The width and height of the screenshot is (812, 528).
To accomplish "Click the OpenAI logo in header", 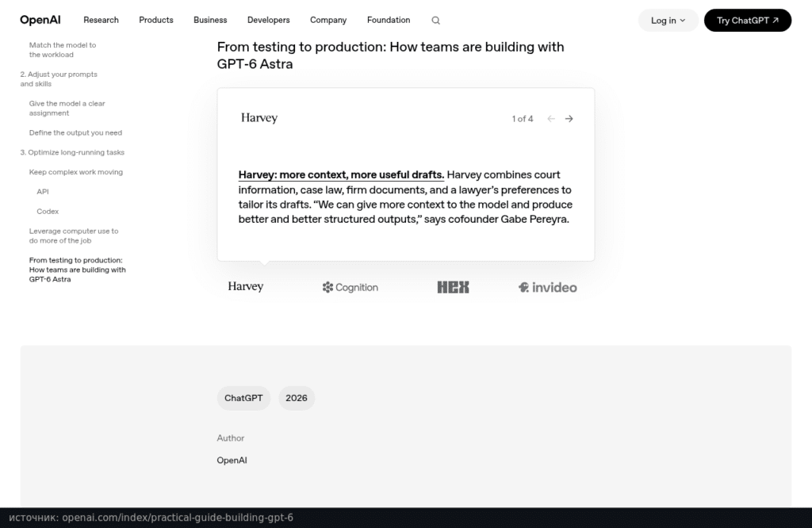I will point(40,20).
